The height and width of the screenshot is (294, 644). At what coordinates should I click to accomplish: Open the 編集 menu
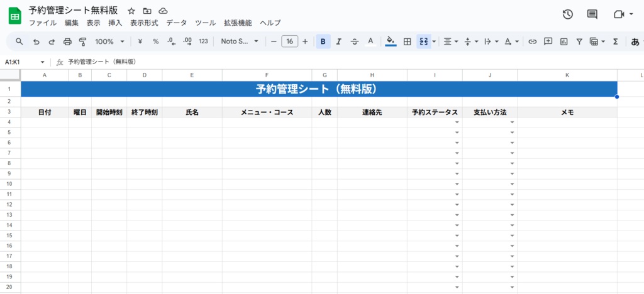click(72, 23)
